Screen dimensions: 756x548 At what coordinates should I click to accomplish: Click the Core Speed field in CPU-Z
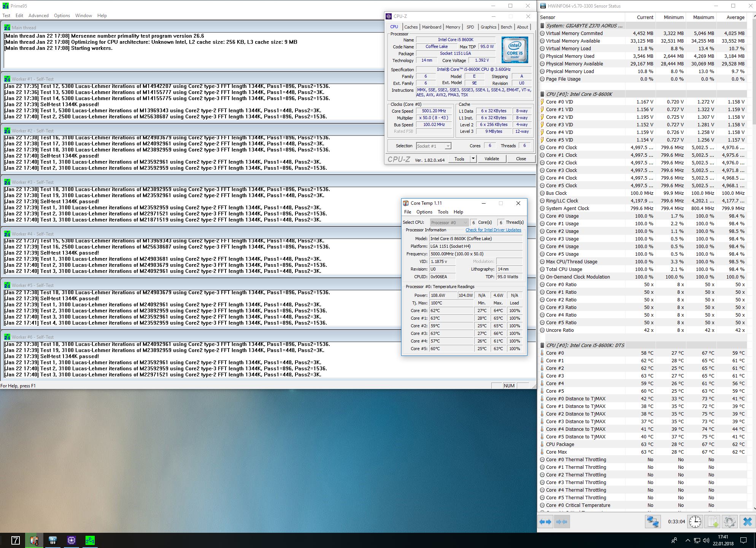tap(434, 111)
